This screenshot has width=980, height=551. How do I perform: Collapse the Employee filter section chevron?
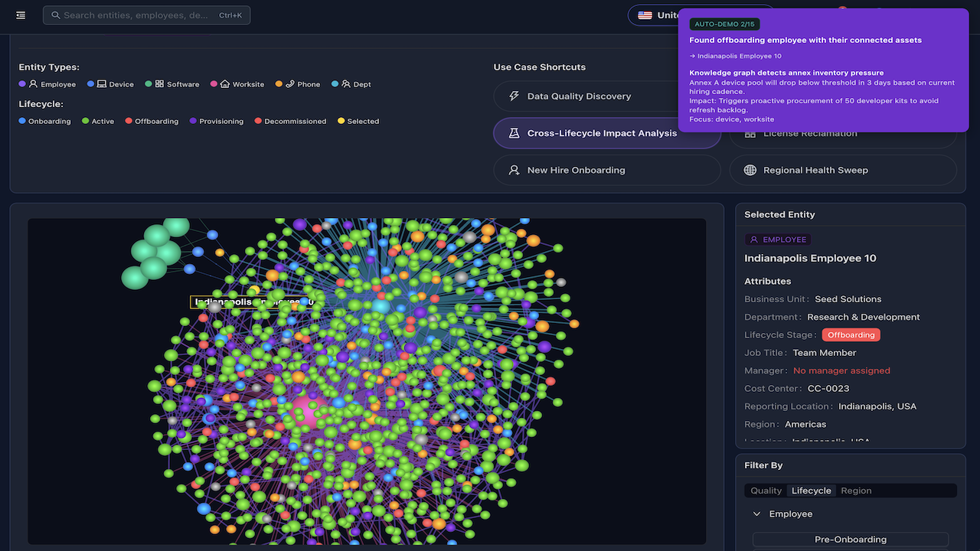tap(756, 514)
